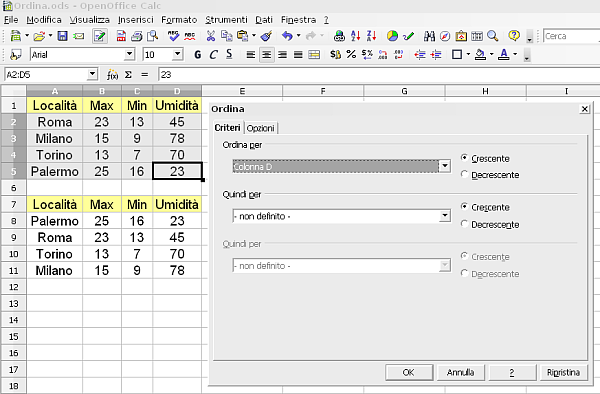Select Decrescente for first Quindi per
This screenshot has width=600, height=394.
tap(490, 224)
